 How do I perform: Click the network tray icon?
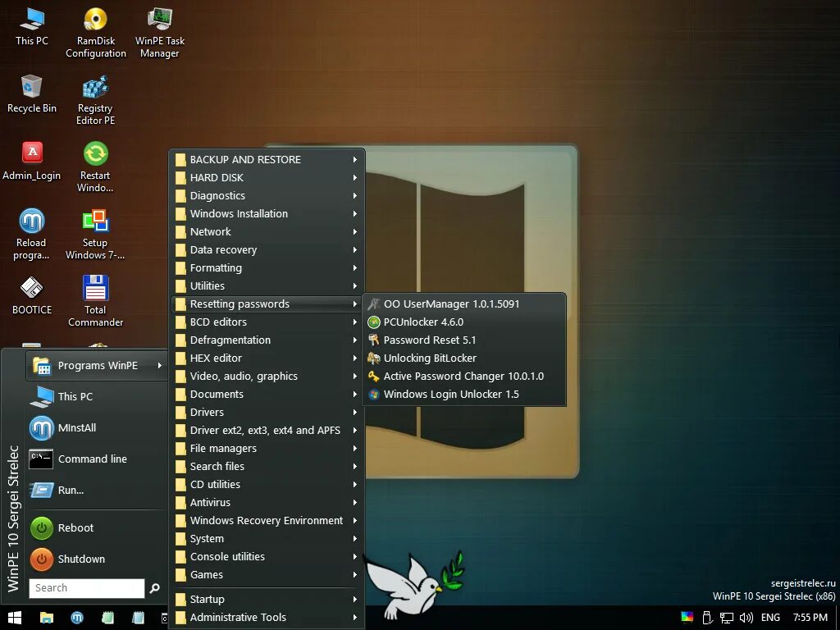pos(727,618)
